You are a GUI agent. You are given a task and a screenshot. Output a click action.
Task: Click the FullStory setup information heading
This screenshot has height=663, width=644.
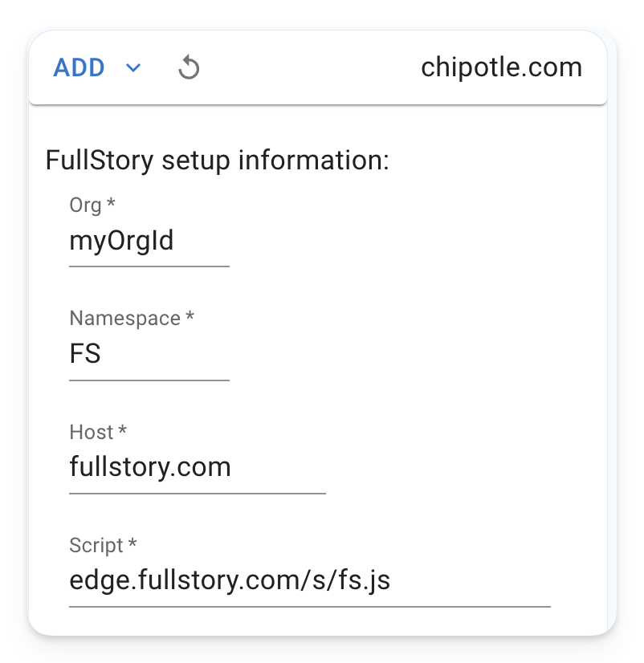click(217, 161)
